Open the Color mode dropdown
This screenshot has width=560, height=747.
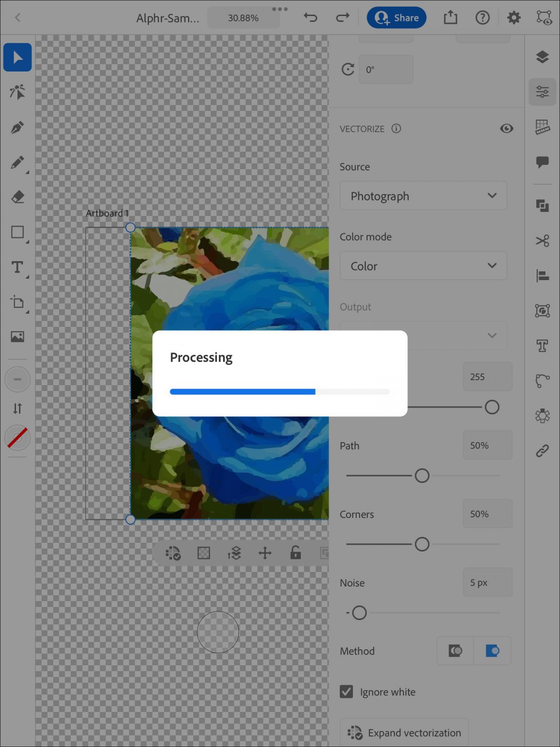(423, 266)
